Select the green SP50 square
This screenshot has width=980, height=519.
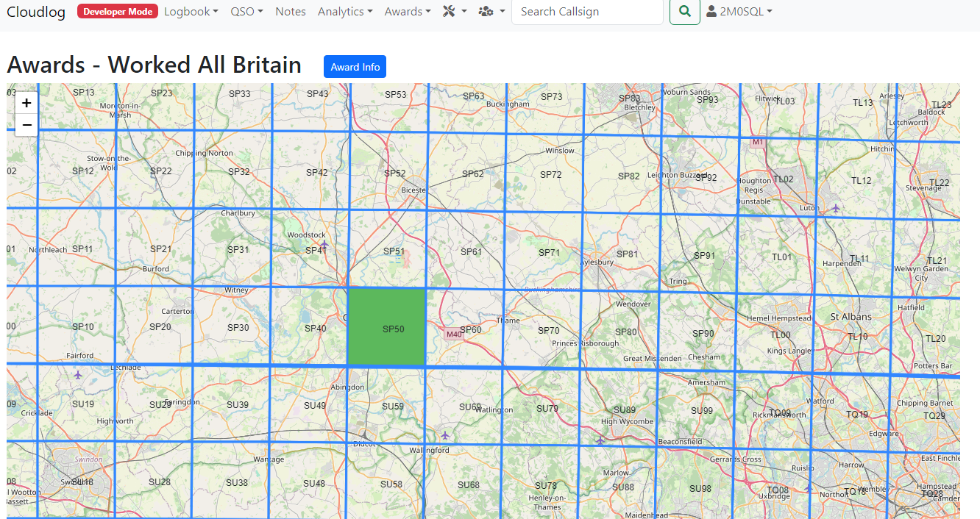click(x=387, y=326)
